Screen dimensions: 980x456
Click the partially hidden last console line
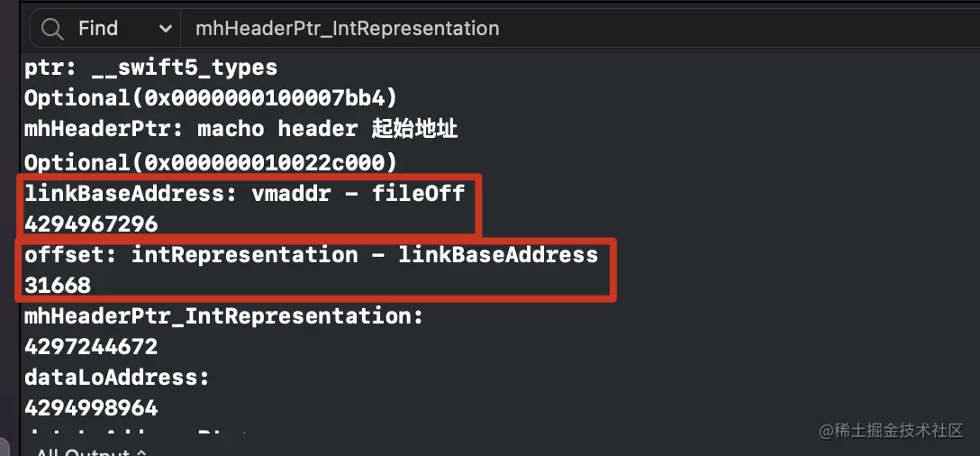click(x=138, y=433)
